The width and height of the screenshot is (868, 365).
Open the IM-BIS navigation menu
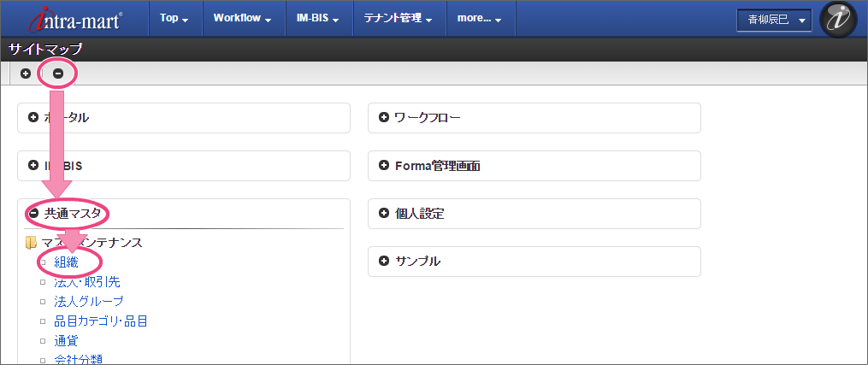312,18
